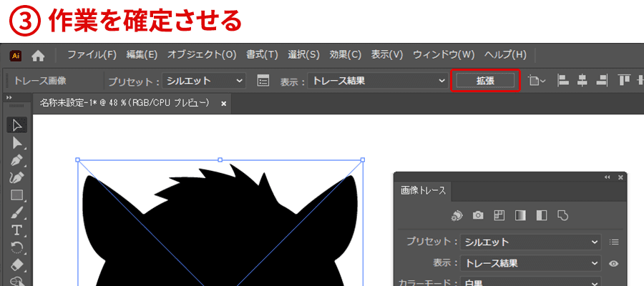This screenshot has height=286, width=644.
Task: Apply the Auto-Color trace preset icon
Action: point(457,215)
